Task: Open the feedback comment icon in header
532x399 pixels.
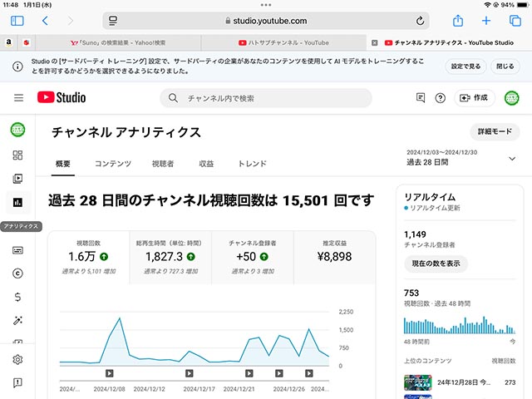Action: click(421, 98)
